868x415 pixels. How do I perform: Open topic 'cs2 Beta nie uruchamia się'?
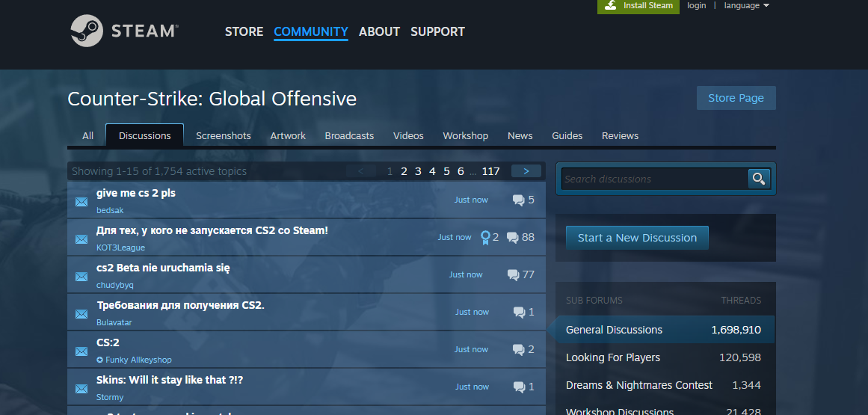163,268
